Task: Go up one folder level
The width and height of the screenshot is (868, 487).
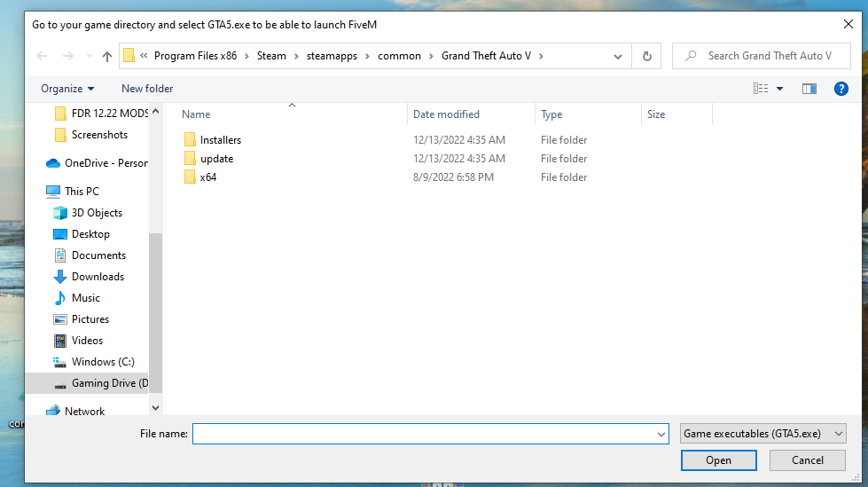Action: (107, 56)
